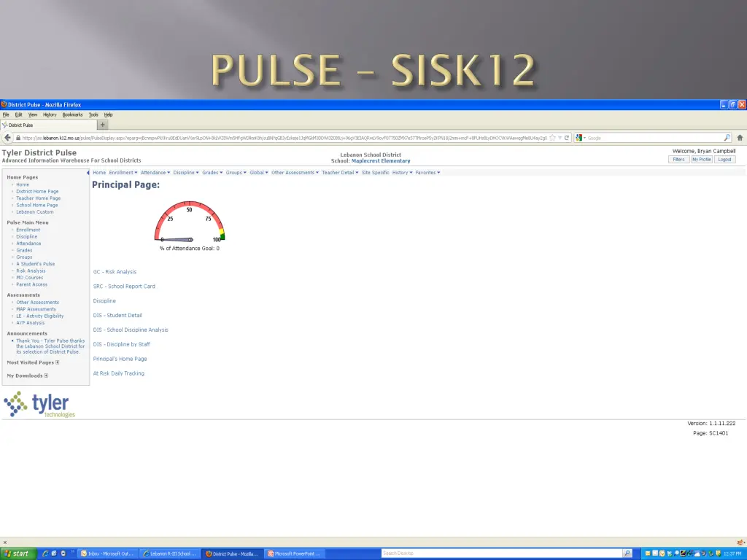The image size is (747, 560).
Task: Open the Enrollment dropdown in top nav
Action: 123,172
